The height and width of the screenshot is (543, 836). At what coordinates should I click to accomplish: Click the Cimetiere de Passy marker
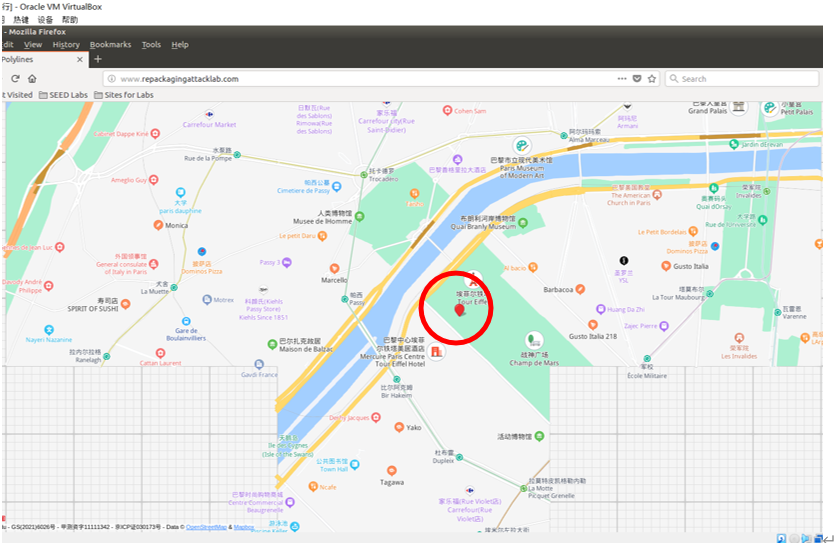336,187
